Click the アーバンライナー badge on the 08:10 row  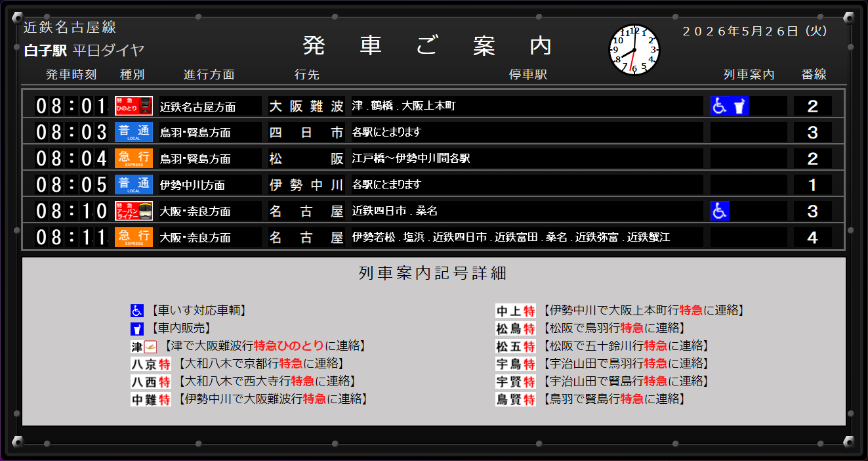click(134, 211)
